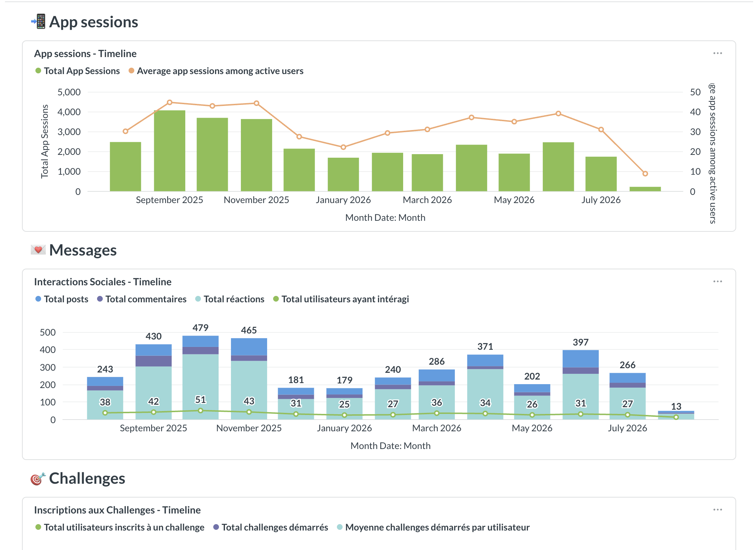
Task: Click the 202 total label above May 2026
Action: [532, 376]
